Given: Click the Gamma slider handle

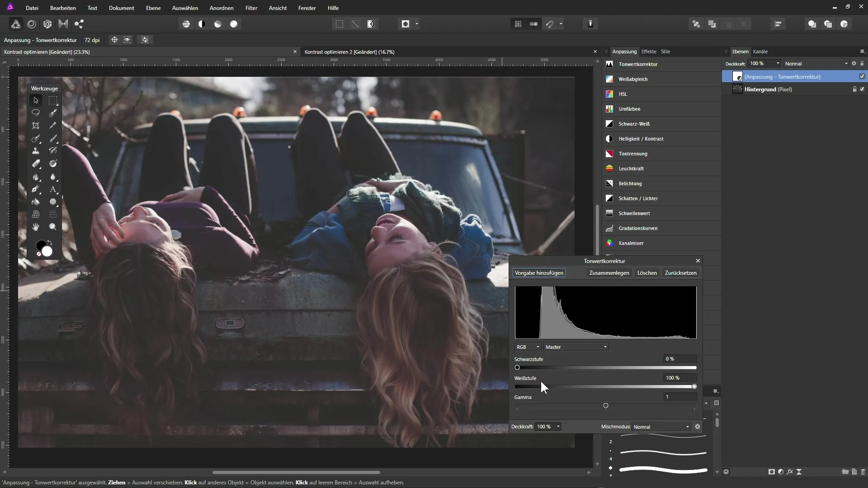Looking at the screenshot, I should tap(606, 405).
